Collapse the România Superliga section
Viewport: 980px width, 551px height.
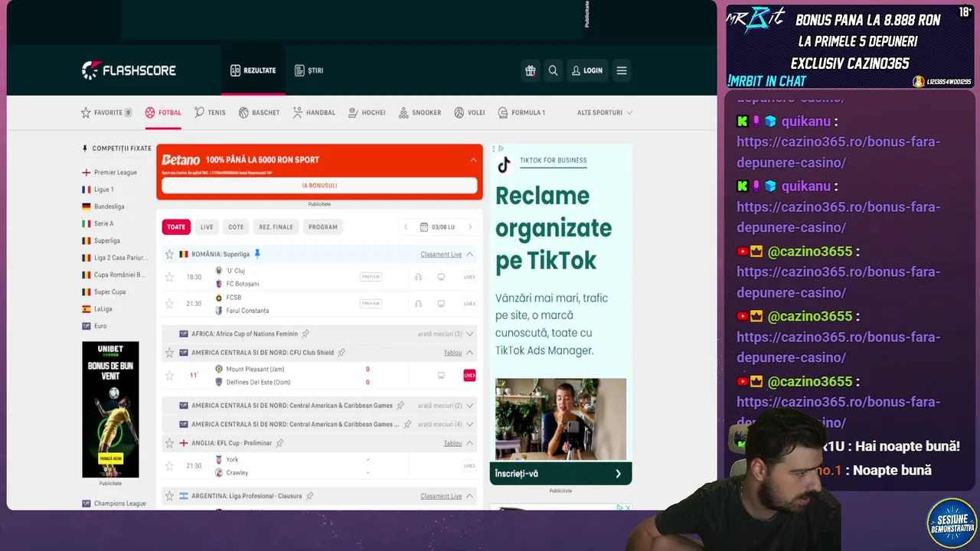[469, 254]
